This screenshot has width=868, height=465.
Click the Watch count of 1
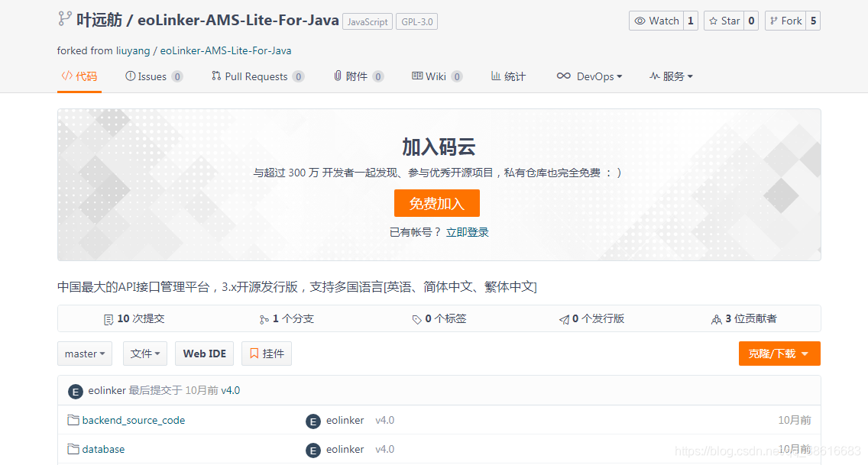tap(690, 21)
